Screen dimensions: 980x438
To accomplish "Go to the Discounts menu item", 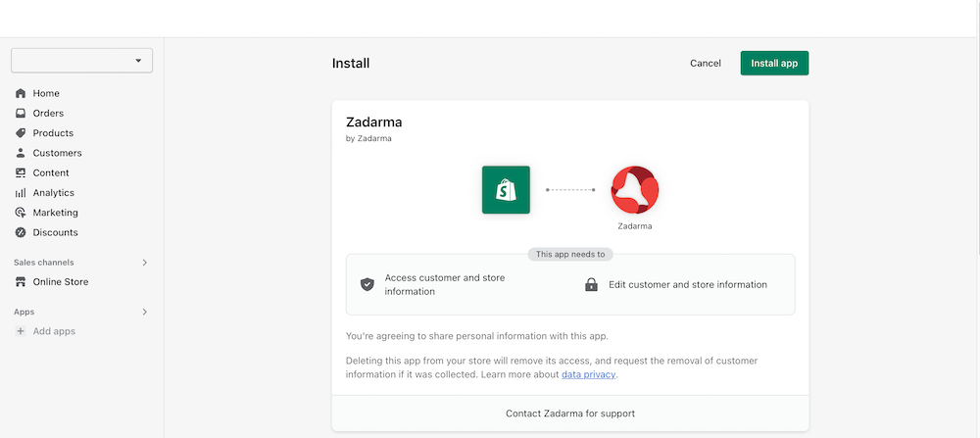I will tap(55, 232).
